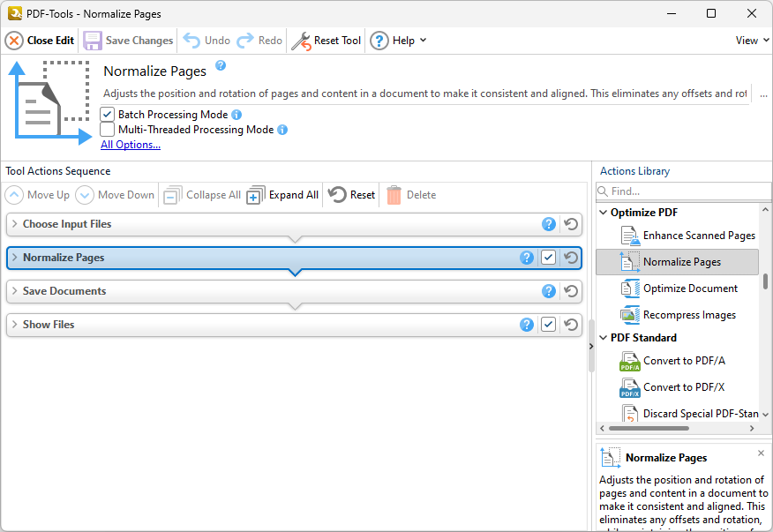Screen dimensions: 773x532
Task: Expand the Save Documents step
Action: click(14, 291)
